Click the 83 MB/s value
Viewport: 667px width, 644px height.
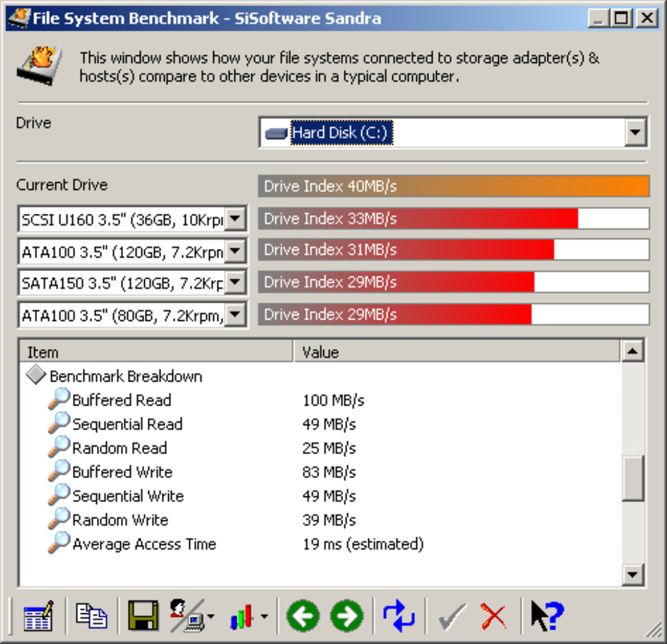pyautogui.click(x=329, y=472)
